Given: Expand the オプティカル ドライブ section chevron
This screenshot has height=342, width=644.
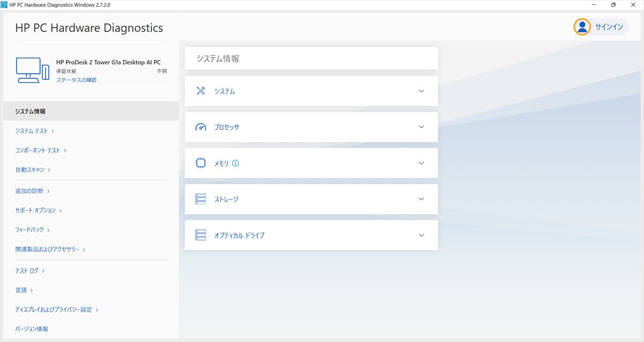Looking at the screenshot, I should coord(421,235).
